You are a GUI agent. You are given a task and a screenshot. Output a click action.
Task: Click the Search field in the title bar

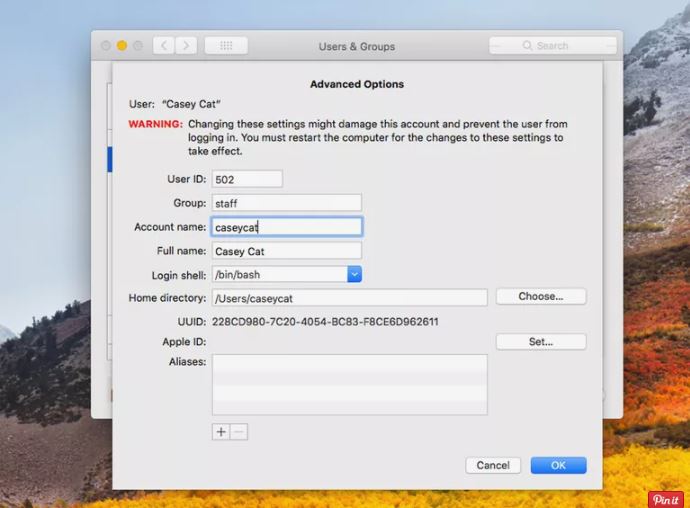point(553,45)
